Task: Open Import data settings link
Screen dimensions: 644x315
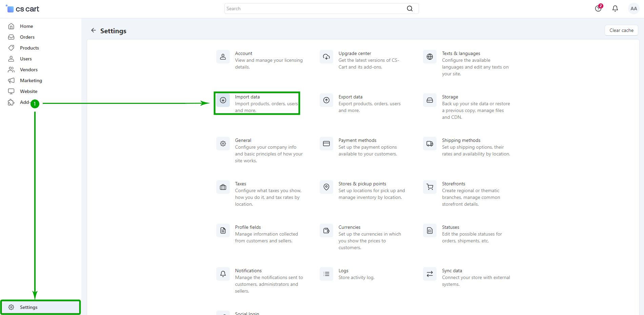Action: click(247, 97)
